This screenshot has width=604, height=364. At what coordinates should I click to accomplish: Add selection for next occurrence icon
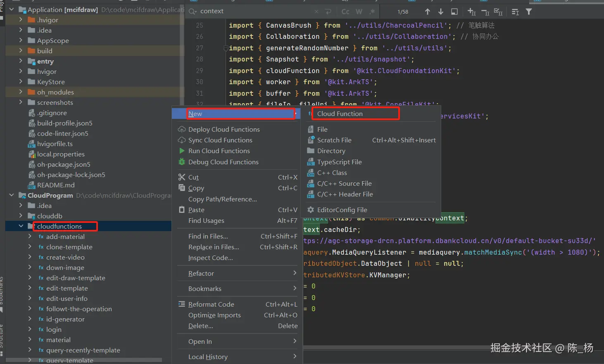pos(471,12)
